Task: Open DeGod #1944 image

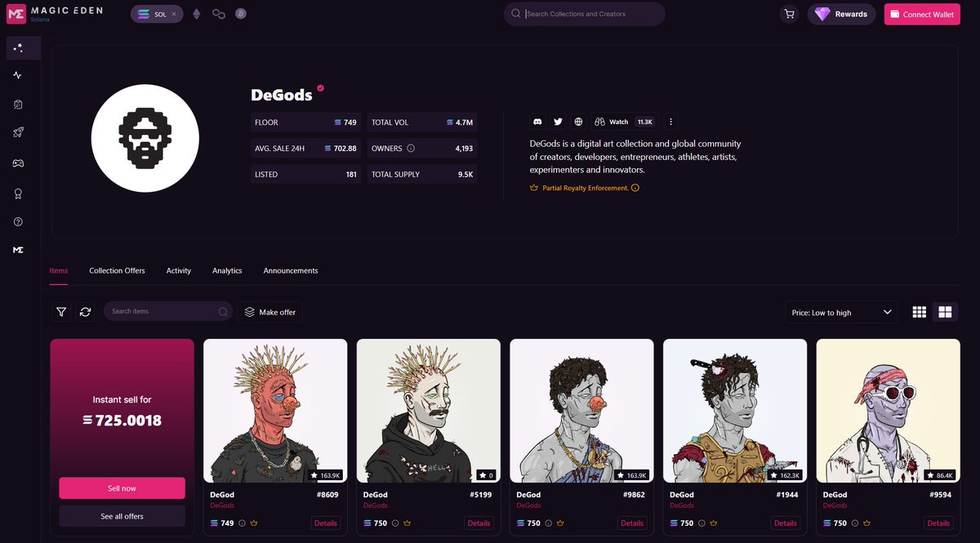Action: click(735, 411)
